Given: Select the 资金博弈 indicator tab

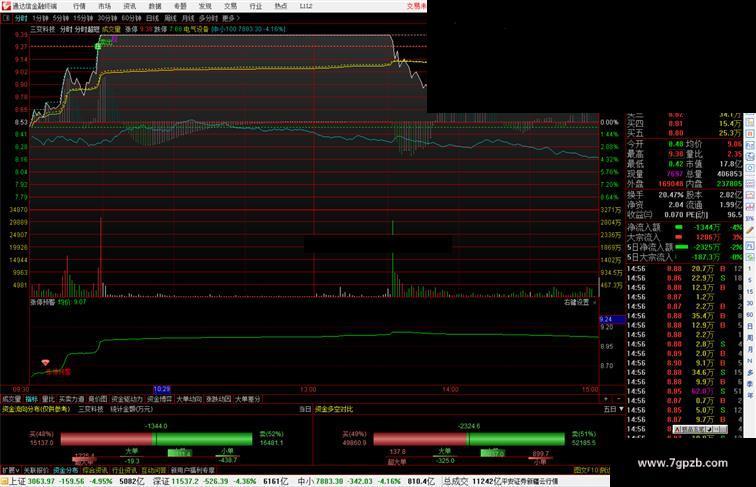Looking at the screenshot, I should 160,399.
